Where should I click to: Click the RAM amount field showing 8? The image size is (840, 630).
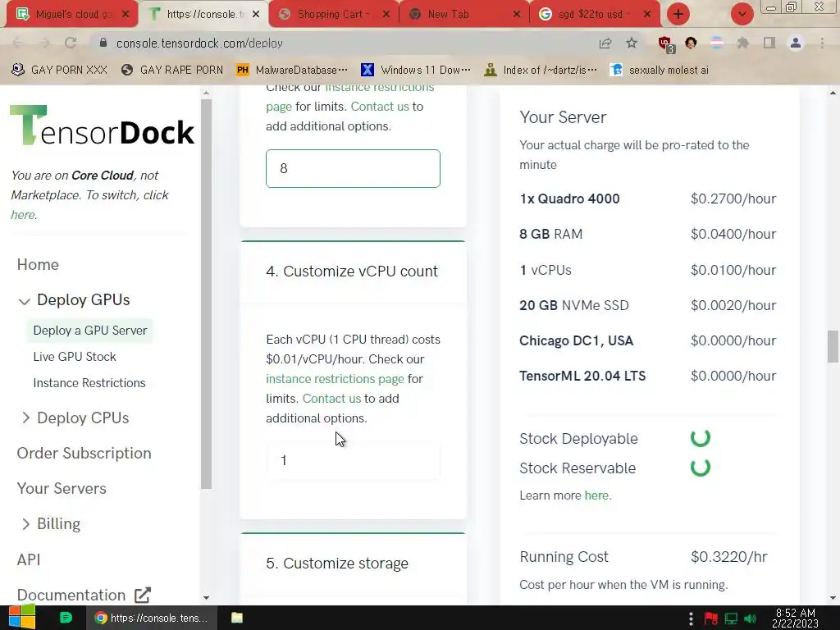tap(353, 168)
